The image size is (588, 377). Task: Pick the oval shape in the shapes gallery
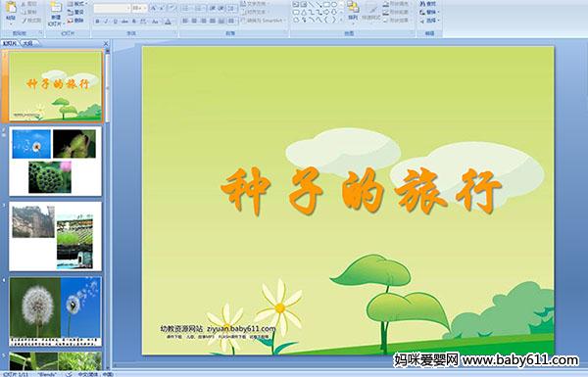tap(334, 5)
